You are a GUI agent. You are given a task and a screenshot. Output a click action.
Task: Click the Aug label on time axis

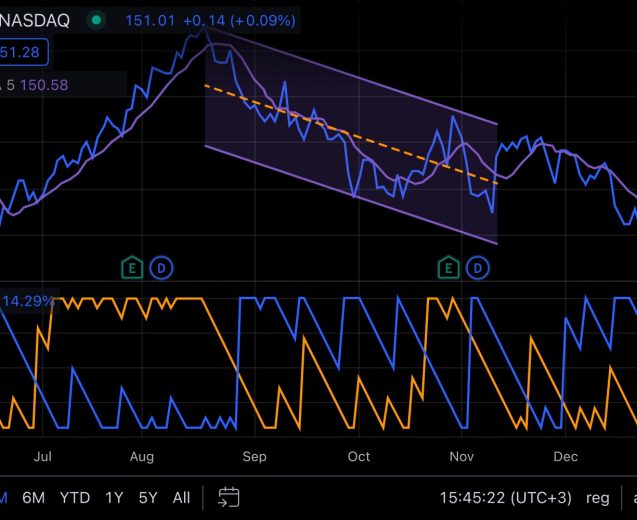click(142, 457)
